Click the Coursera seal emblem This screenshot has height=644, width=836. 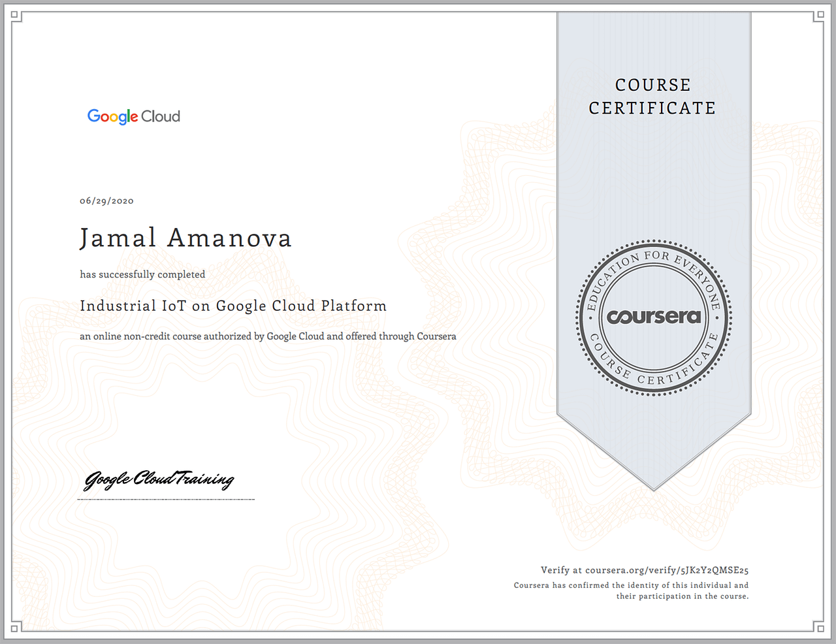coord(654,317)
